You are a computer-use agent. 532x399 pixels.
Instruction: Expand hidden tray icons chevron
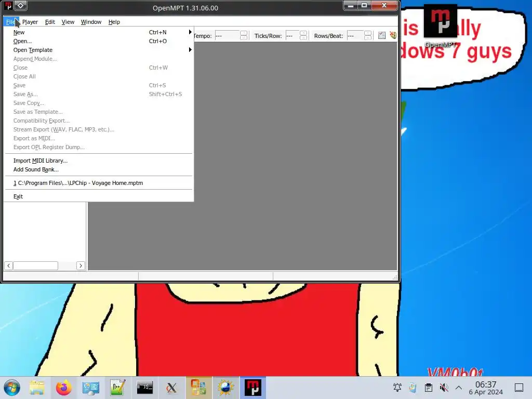click(459, 388)
